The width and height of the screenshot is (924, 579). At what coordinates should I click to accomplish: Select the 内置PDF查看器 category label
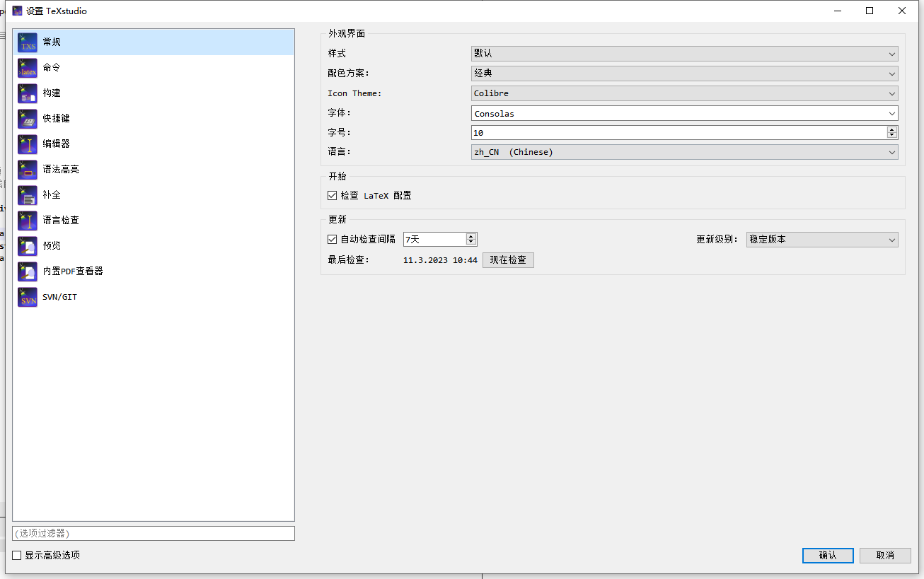coord(73,271)
